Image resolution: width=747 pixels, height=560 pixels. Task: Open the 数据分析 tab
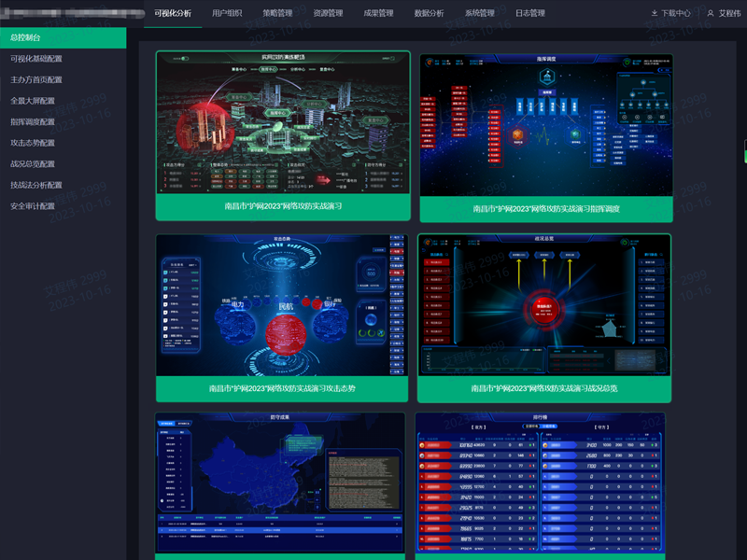(429, 14)
